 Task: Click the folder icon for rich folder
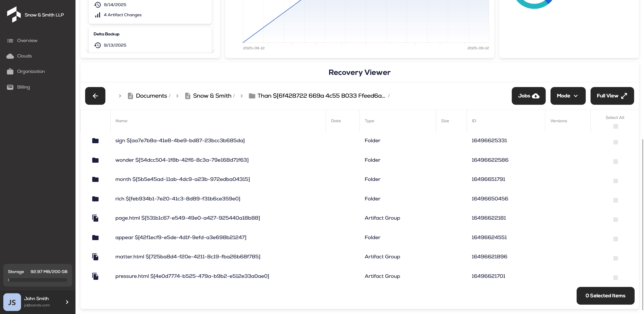pos(95,199)
